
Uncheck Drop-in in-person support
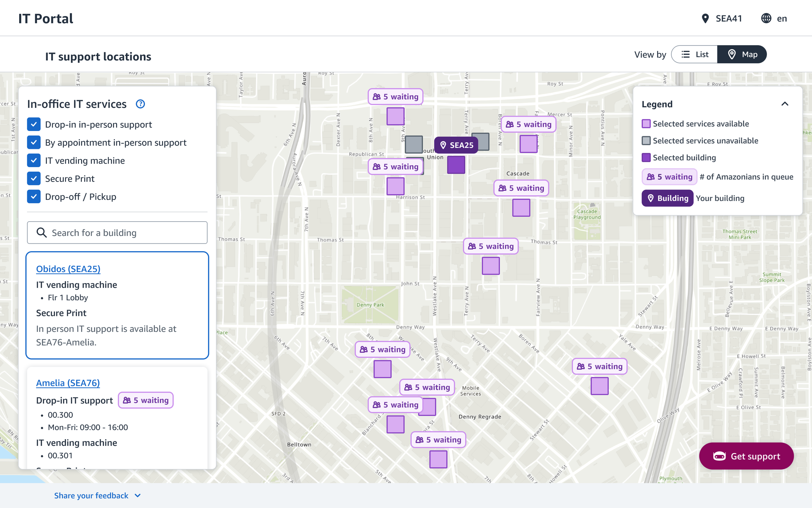[34, 124]
